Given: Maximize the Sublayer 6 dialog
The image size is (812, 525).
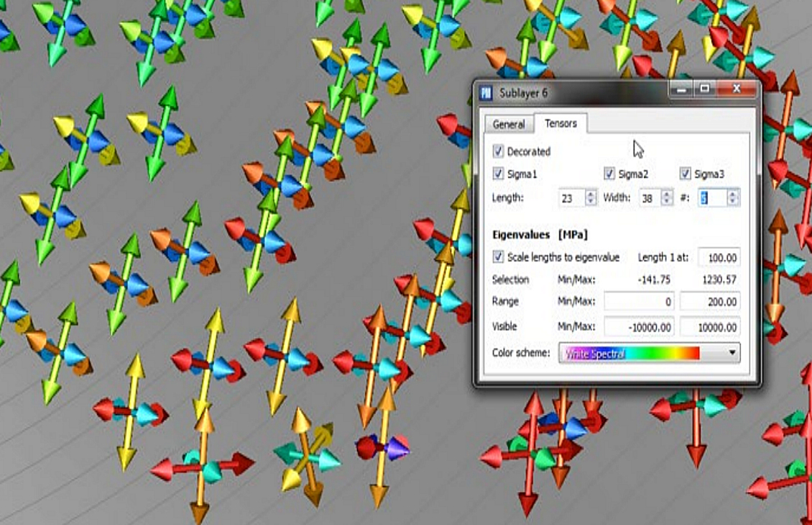Looking at the screenshot, I should (x=705, y=89).
